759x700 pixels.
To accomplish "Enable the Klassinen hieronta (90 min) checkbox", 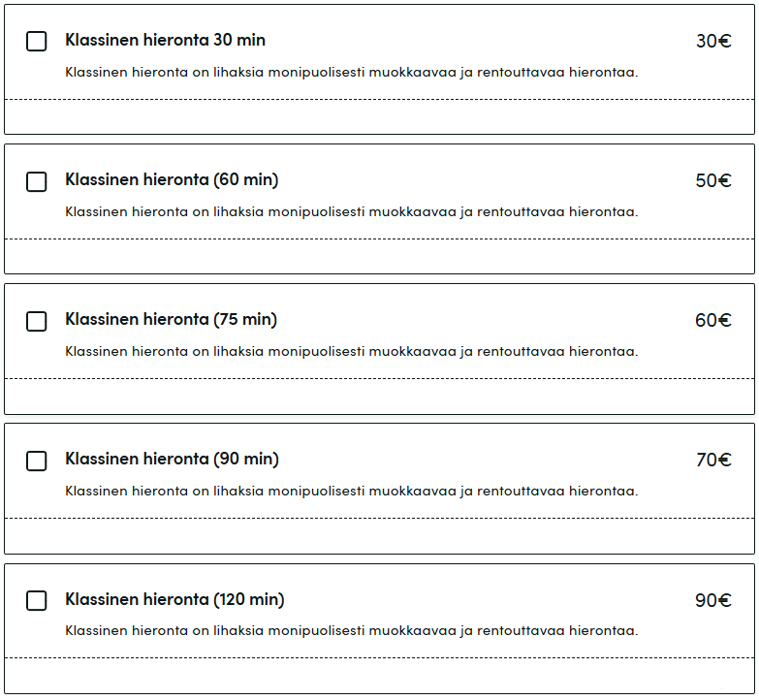I will (x=37, y=461).
